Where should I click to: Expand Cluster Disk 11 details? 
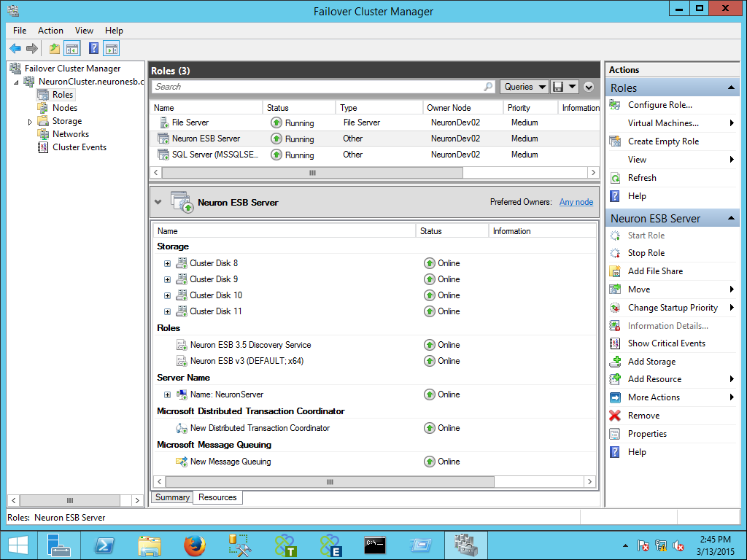point(167,312)
